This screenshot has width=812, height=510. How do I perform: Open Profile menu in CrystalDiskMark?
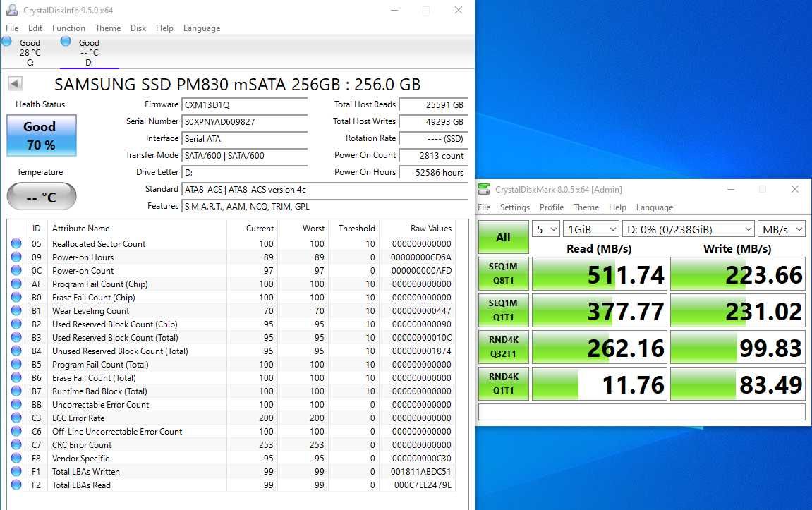click(x=552, y=207)
